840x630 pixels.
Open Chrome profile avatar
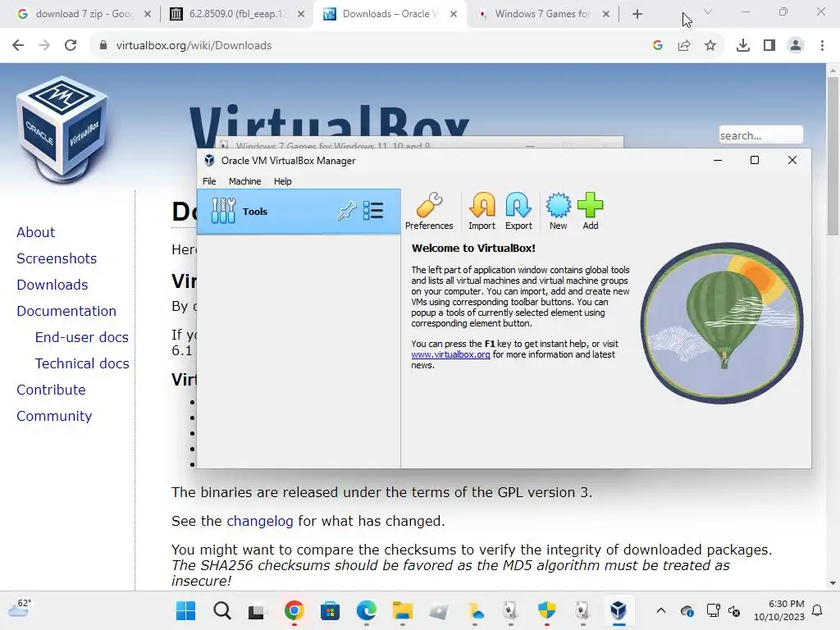pyautogui.click(x=796, y=46)
